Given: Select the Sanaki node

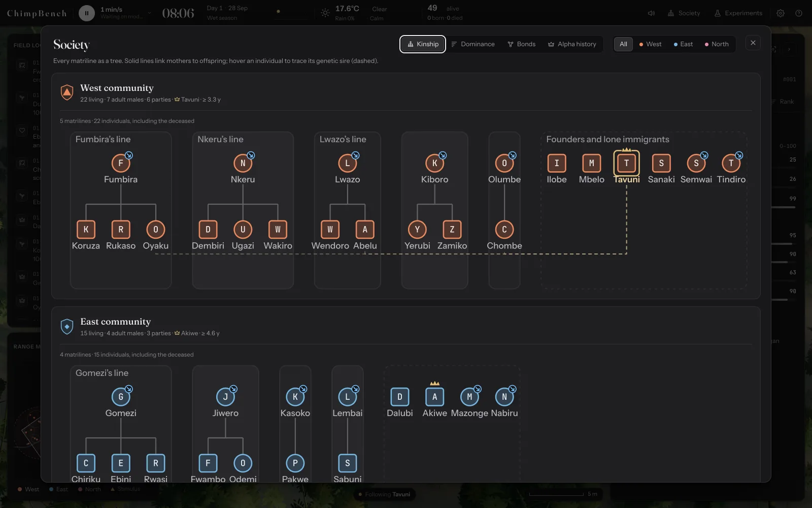Looking at the screenshot, I should click(x=661, y=163).
